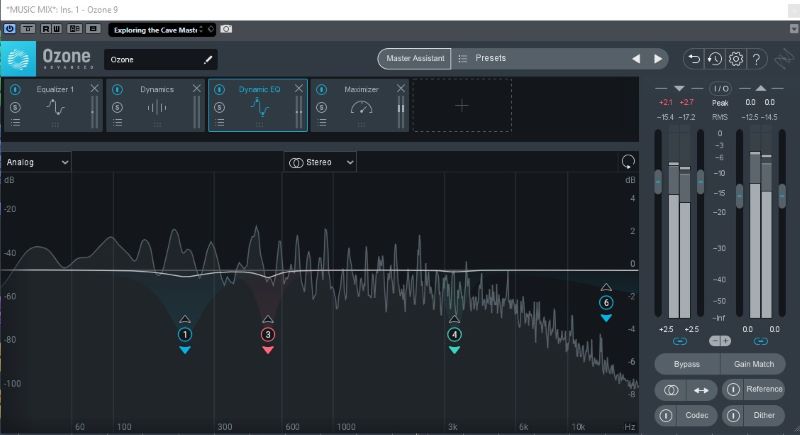This screenshot has width=800, height=435.
Task: Select the Equalizer 1 module tab
Action: tap(55, 105)
